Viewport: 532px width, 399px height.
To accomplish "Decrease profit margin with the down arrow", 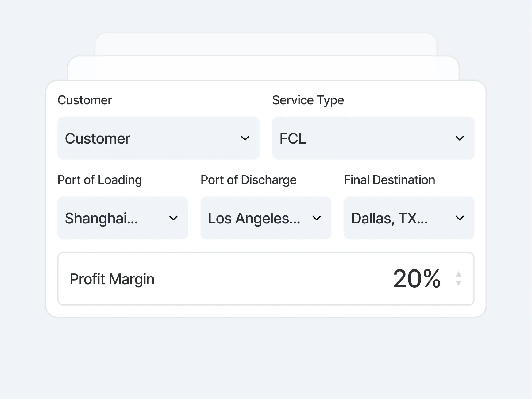I will click(458, 283).
